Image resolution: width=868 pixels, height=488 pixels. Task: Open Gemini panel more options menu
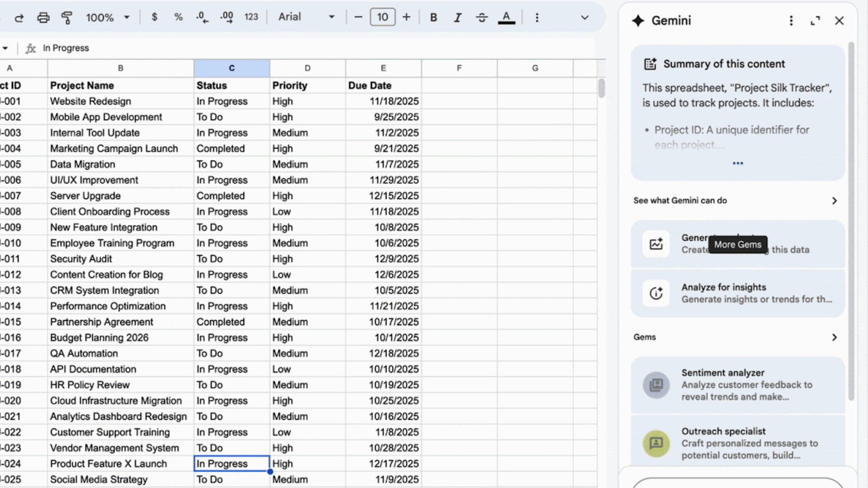791,21
